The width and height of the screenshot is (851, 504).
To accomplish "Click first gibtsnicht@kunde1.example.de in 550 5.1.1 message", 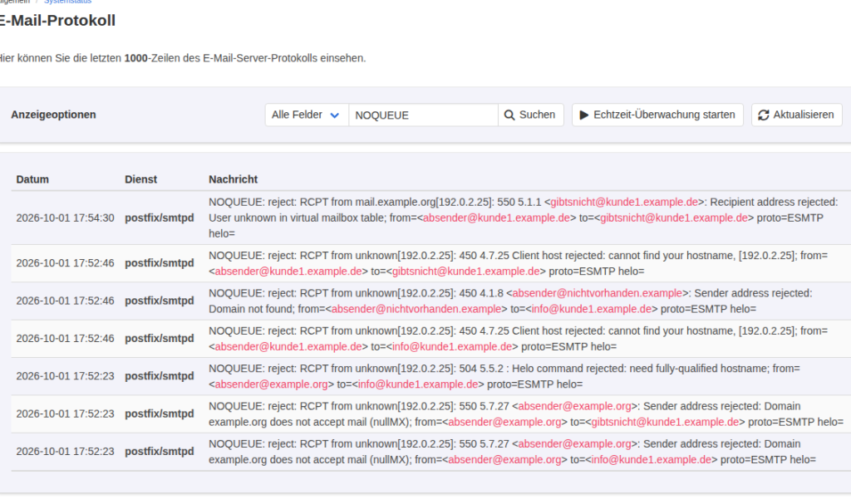I will [624, 203].
